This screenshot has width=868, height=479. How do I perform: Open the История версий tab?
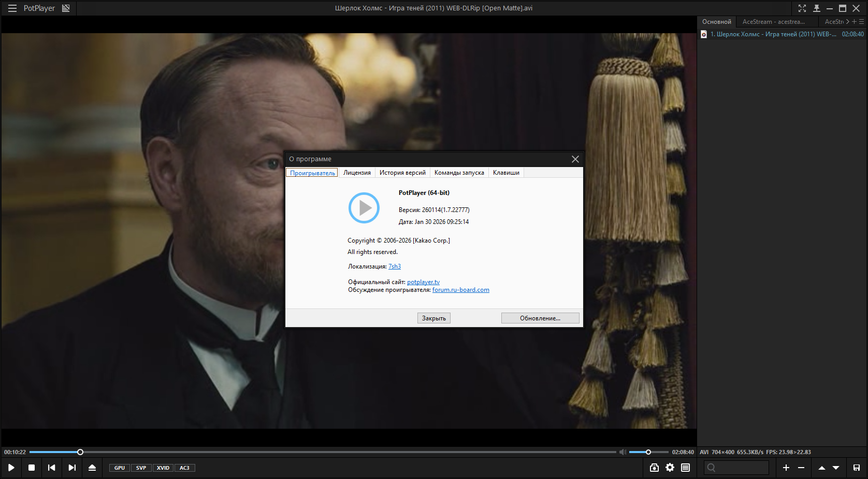click(402, 173)
